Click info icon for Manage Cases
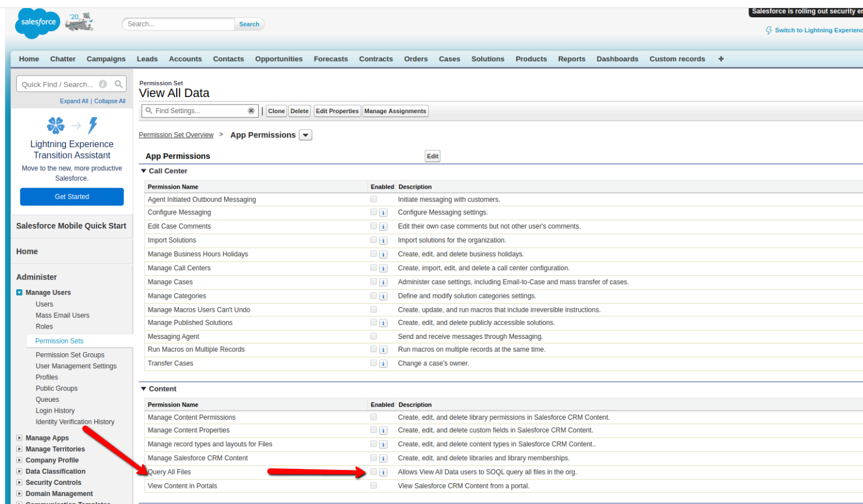Viewport: 863px width, 504px height. [x=383, y=282]
